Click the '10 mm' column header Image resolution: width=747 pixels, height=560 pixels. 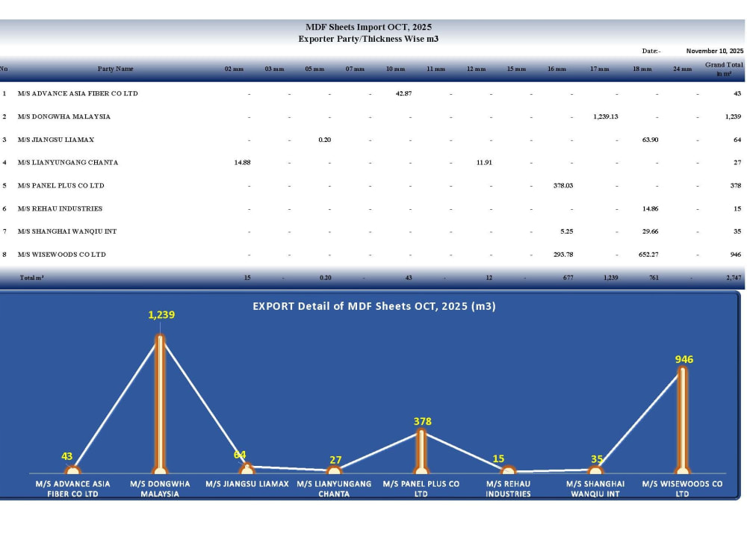[395, 69]
